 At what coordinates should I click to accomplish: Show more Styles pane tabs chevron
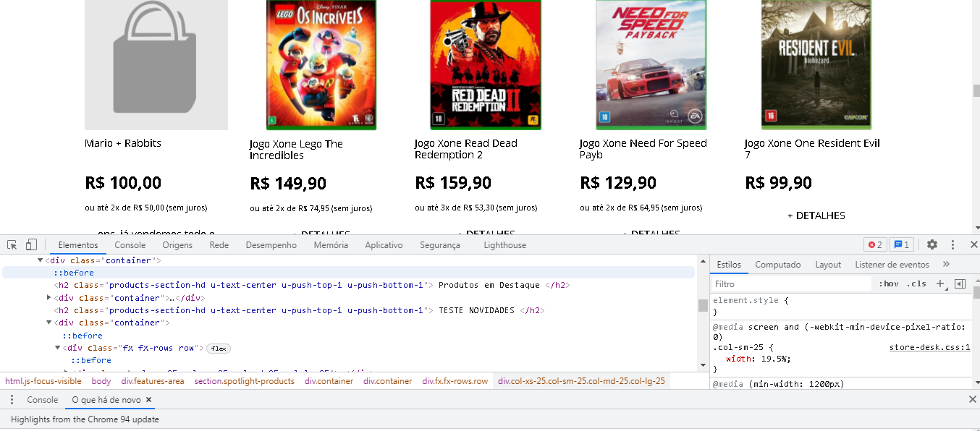tap(946, 265)
